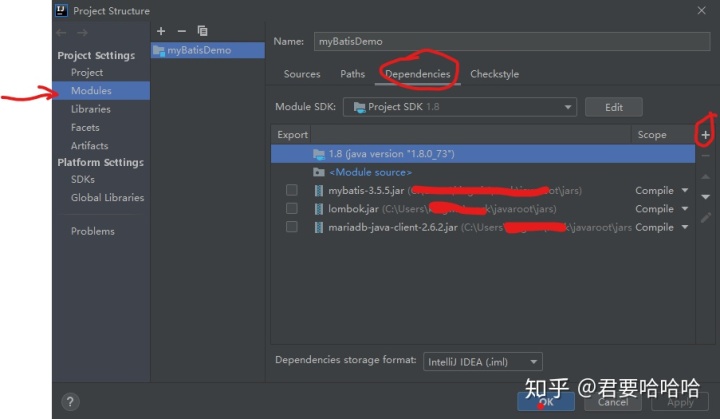Switch to the Sources tab
Image resolution: width=720 pixels, height=419 pixels.
(302, 74)
